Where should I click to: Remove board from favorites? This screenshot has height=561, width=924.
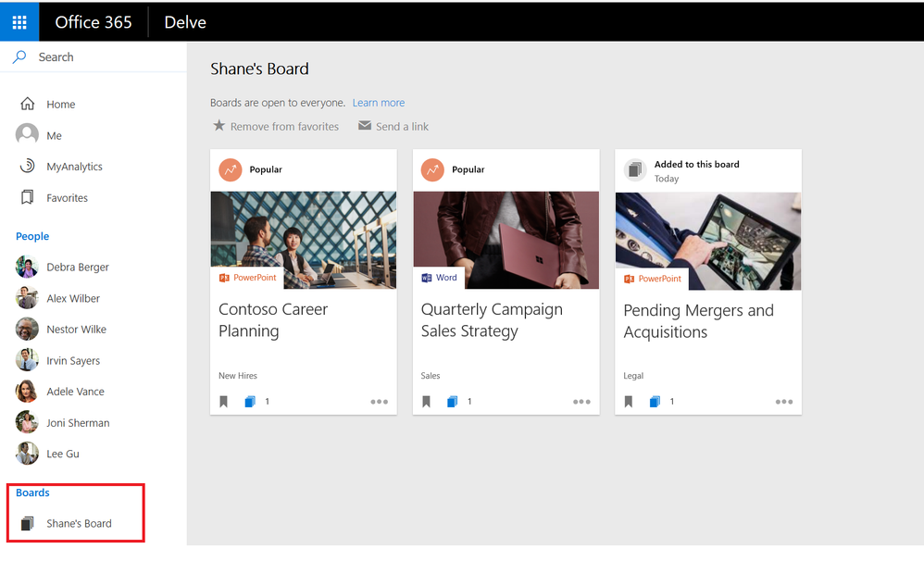(276, 127)
